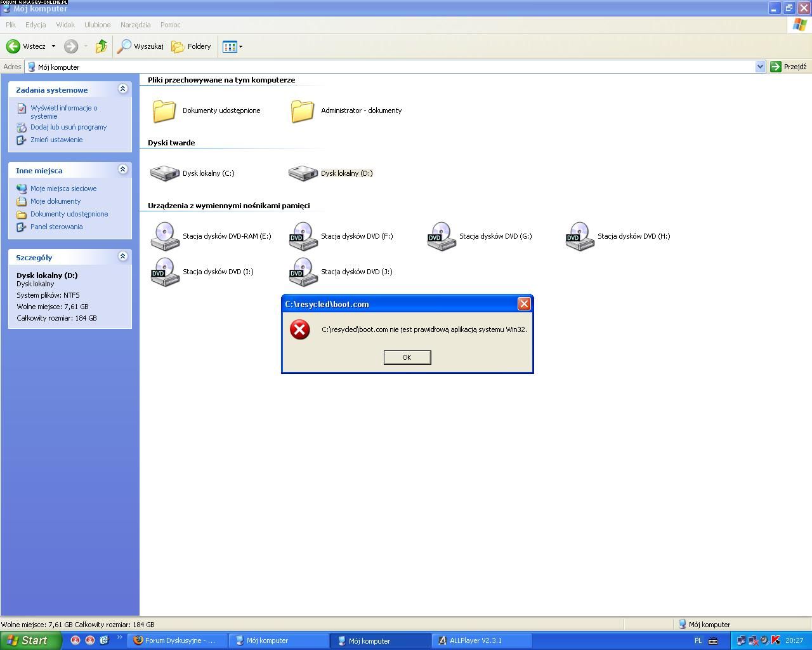Collapse the Zadania systemowe panel

click(123, 89)
